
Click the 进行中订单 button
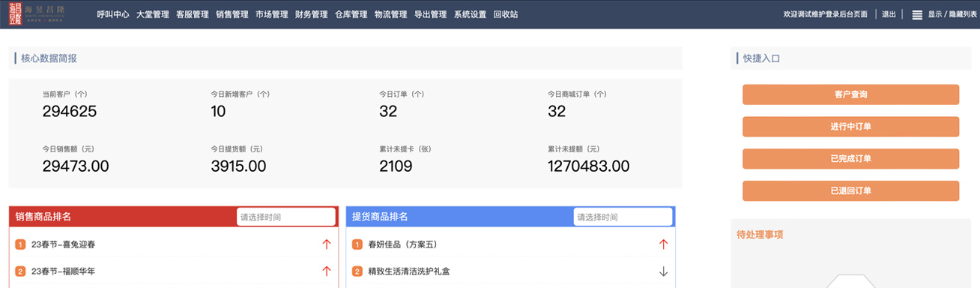tap(850, 127)
